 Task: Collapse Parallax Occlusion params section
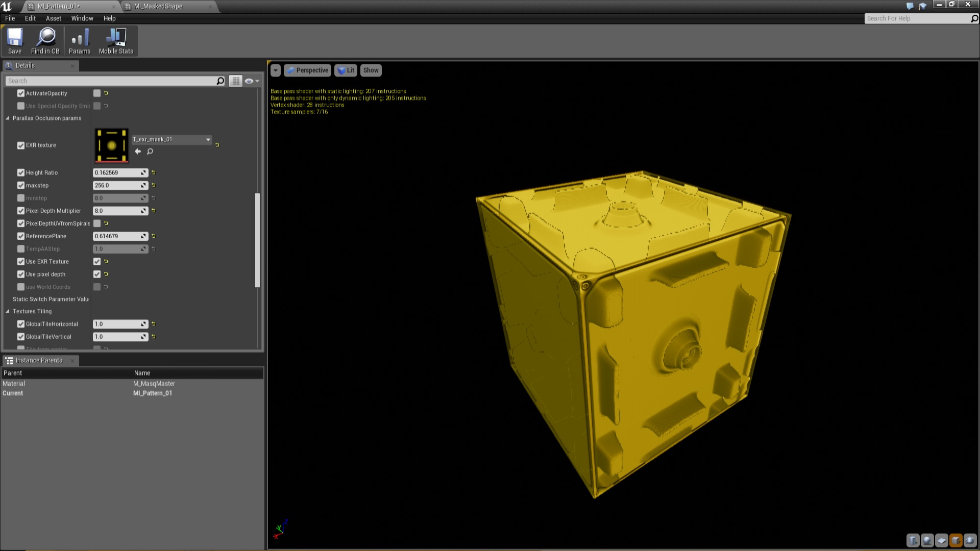[x=8, y=118]
